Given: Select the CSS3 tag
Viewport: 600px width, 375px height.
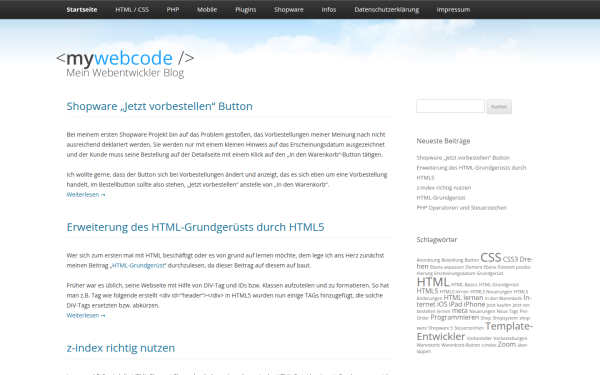Looking at the screenshot, I should [510, 259].
